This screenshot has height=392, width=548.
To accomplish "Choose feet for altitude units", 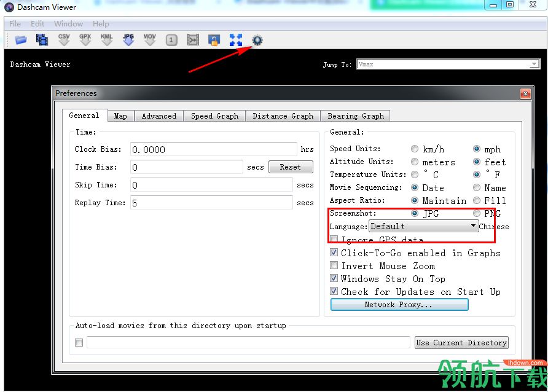I will click(x=476, y=162).
